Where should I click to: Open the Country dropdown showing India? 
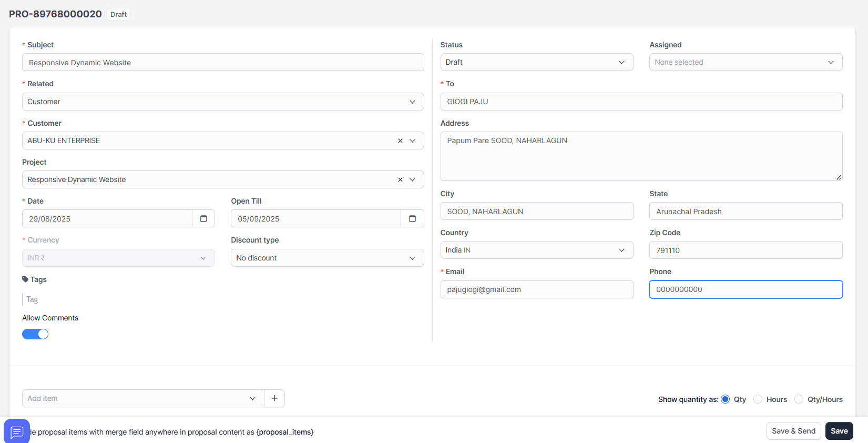coord(536,250)
